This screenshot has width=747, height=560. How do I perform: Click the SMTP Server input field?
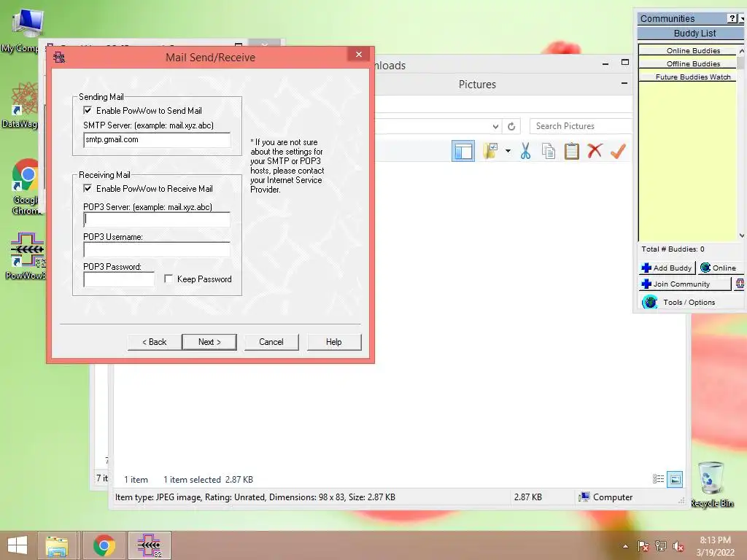(x=157, y=139)
